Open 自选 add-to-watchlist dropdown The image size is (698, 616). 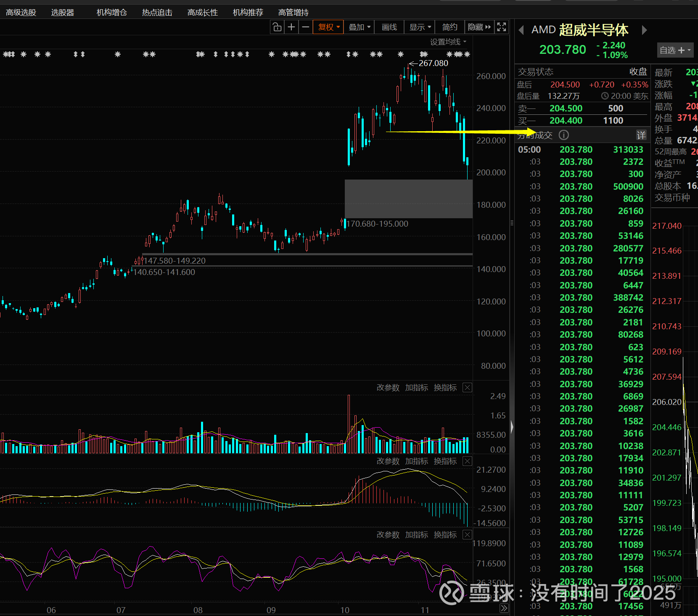click(x=675, y=50)
